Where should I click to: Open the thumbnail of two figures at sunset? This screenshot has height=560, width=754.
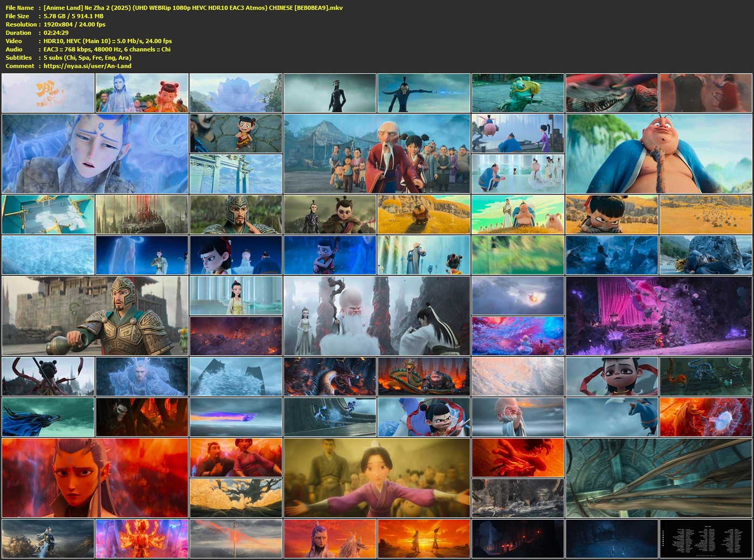[x=424, y=538]
